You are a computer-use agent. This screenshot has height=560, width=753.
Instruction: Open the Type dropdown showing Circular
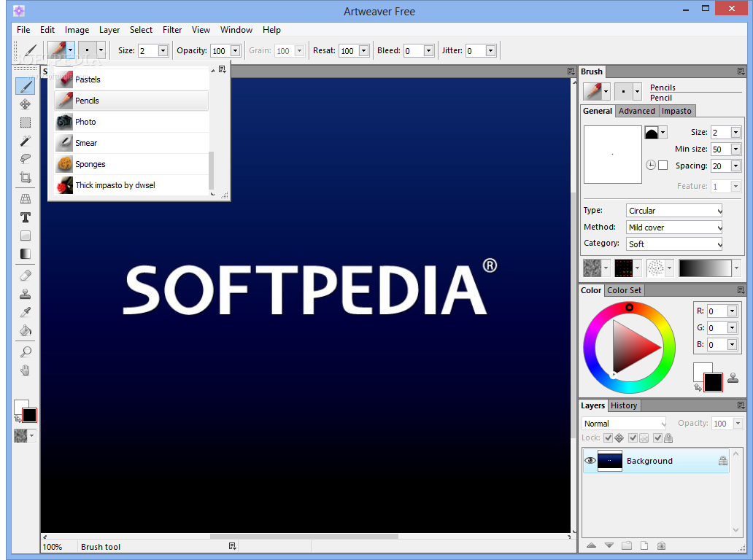pos(673,211)
